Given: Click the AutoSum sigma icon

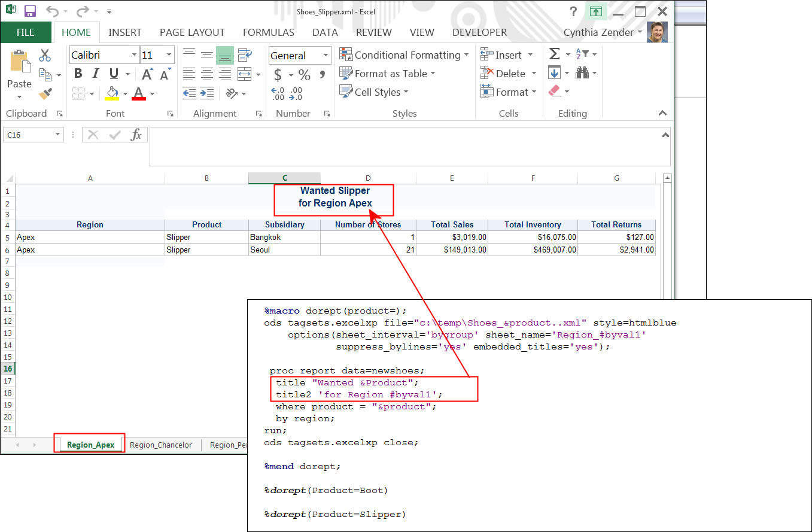Looking at the screenshot, I should 554,54.
